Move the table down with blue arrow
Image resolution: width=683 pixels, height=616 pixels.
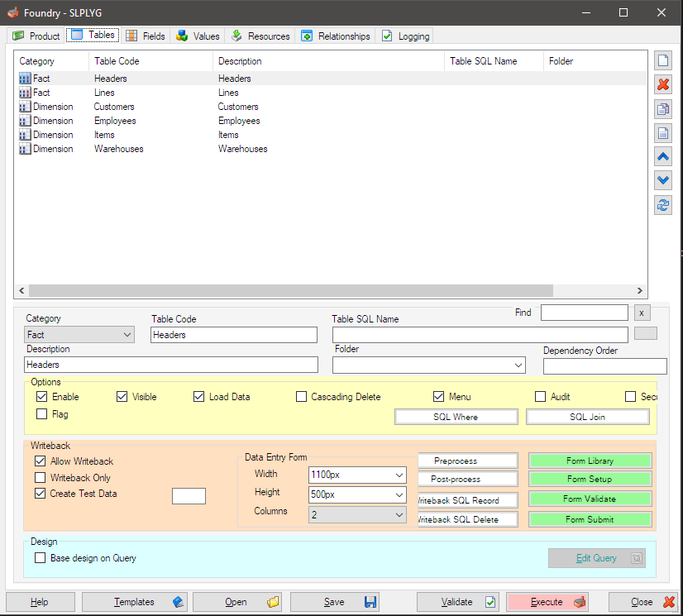click(663, 180)
